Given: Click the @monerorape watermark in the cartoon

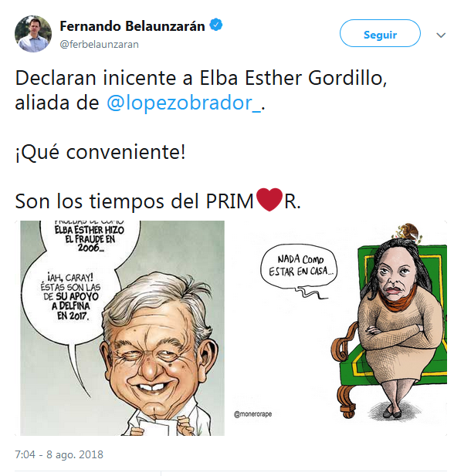Looking at the screenshot, I should (252, 414).
